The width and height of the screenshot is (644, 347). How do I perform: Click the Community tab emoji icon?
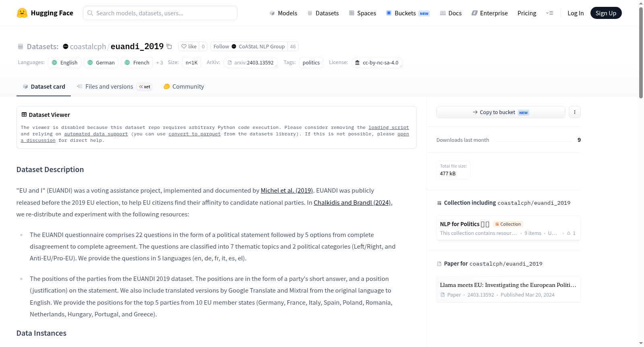pos(167,86)
